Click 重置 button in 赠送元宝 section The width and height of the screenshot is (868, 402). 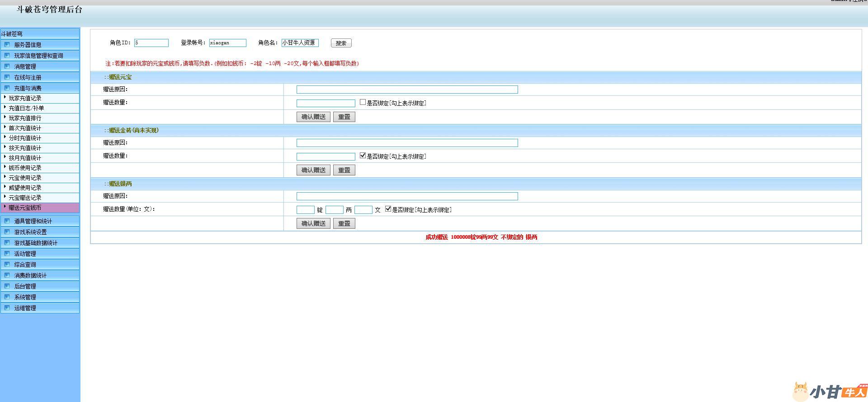[344, 117]
